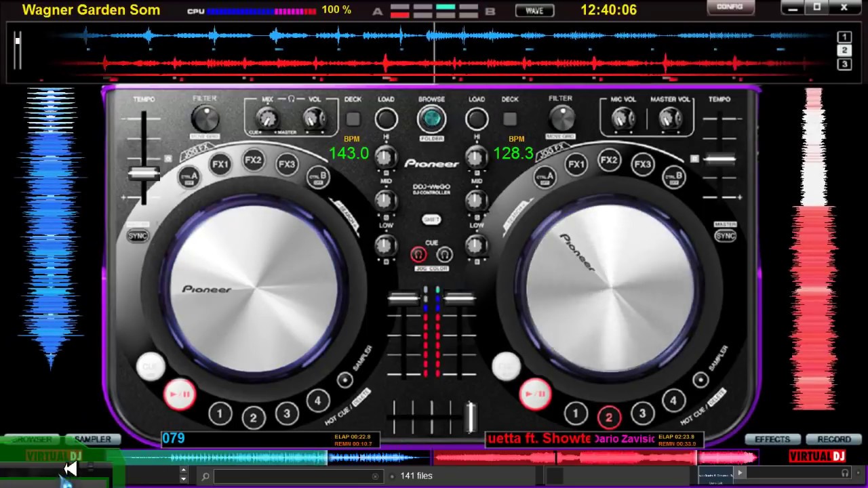This screenshot has width=868, height=488.
Task: Select waveform view 2
Action: [844, 50]
